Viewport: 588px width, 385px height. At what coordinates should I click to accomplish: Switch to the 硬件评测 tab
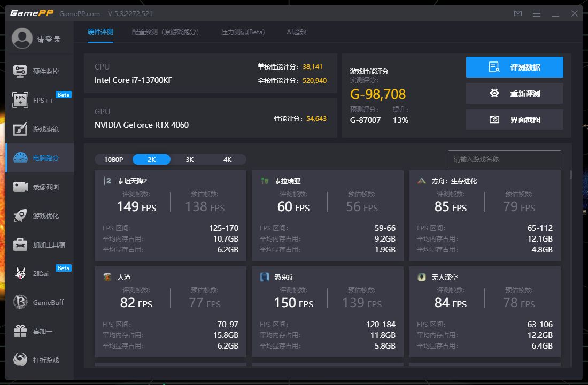point(100,32)
